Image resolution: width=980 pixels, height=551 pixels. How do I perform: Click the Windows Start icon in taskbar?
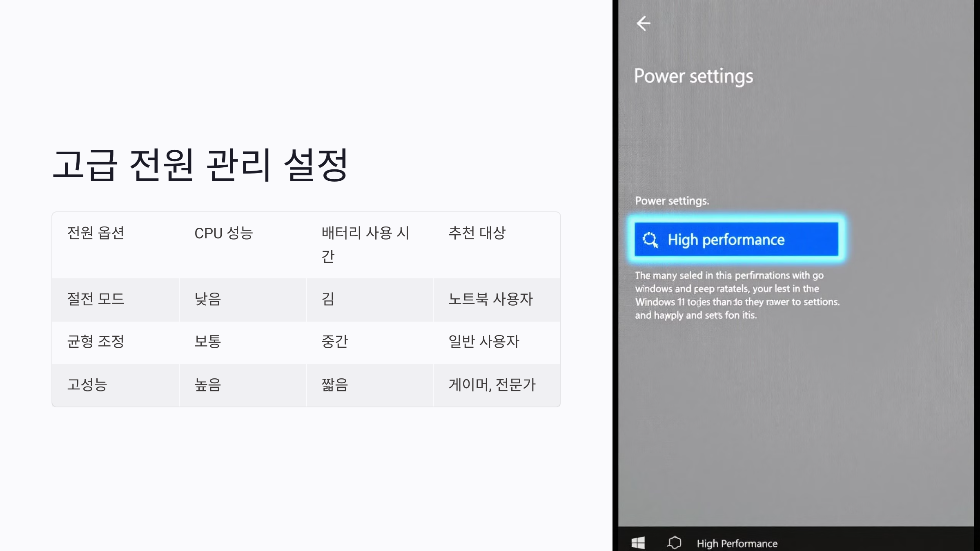(638, 543)
